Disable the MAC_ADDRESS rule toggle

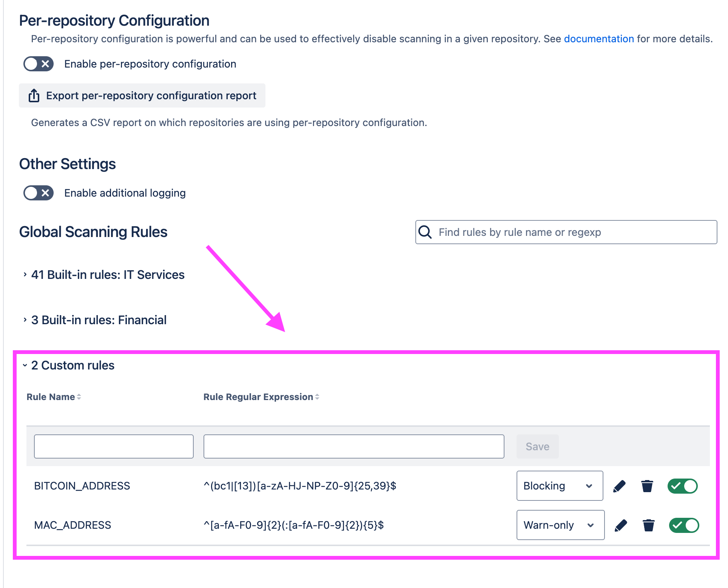coord(684,525)
